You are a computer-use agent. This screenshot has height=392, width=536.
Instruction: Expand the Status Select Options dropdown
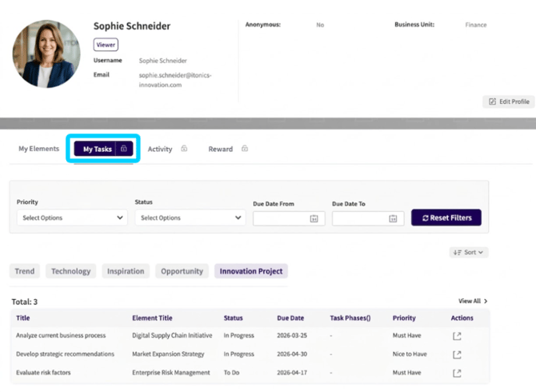190,218
